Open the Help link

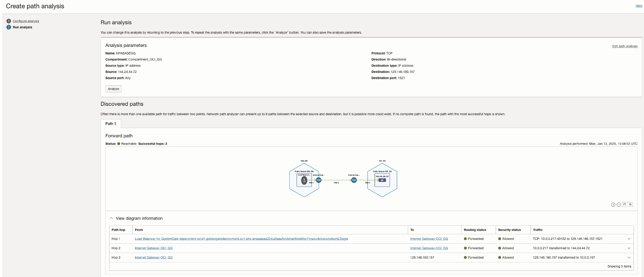pyautogui.click(x=639, y=6)
